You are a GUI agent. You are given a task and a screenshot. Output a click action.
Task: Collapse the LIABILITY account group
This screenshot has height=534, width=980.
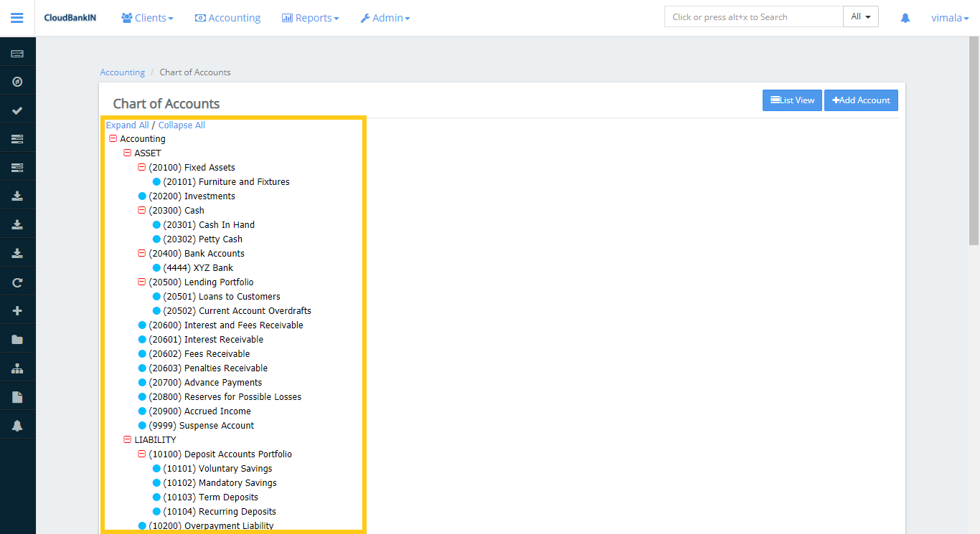tap(127, 439)
